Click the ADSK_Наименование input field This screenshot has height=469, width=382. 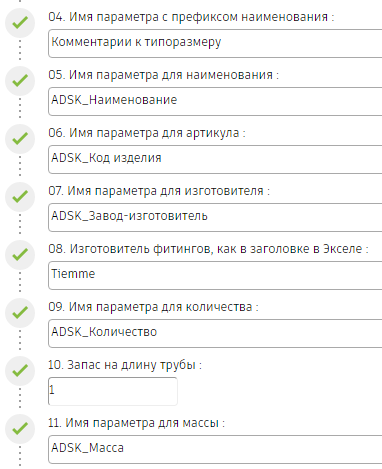pos(215,101)
